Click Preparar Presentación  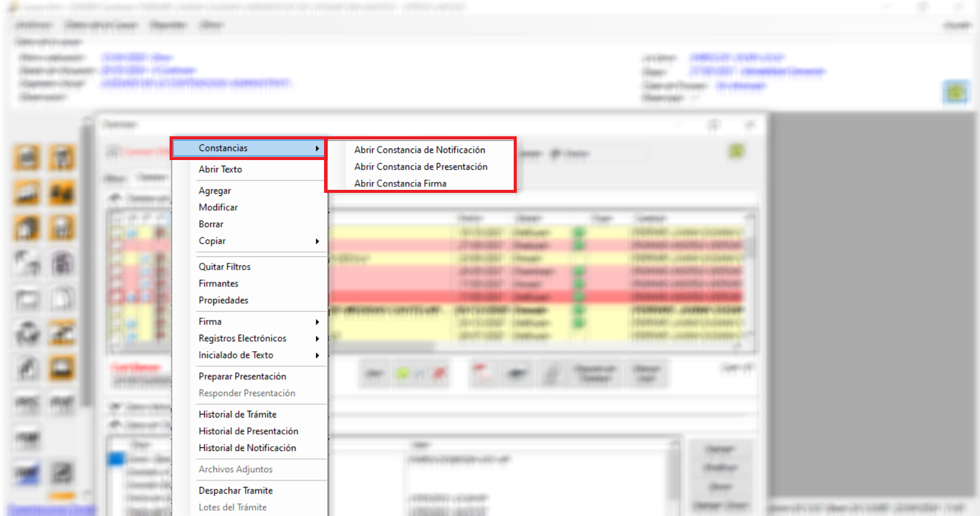[x=242, y=376]
